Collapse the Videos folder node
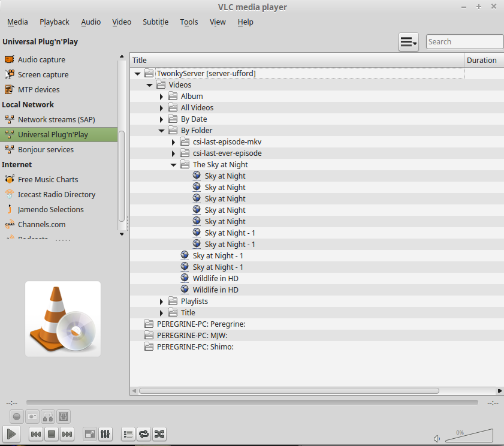Image resolution: width=504 pixels, height=446 pixels. coord(149,85)
